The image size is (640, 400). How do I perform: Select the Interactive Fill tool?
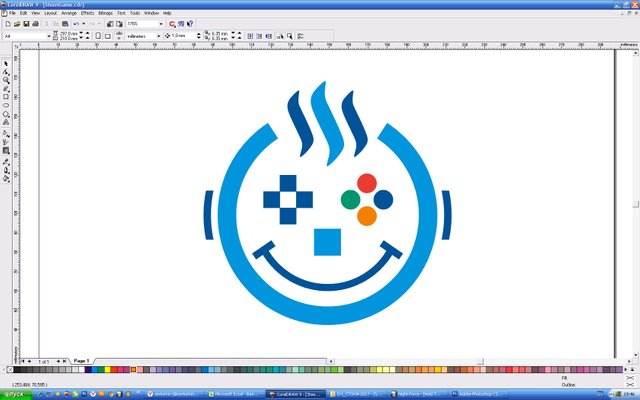tap(6, 133)
